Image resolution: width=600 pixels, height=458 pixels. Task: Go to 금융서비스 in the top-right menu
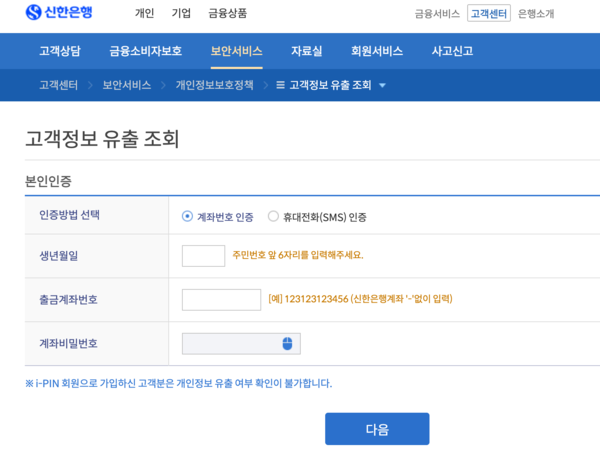click(437, 14)
